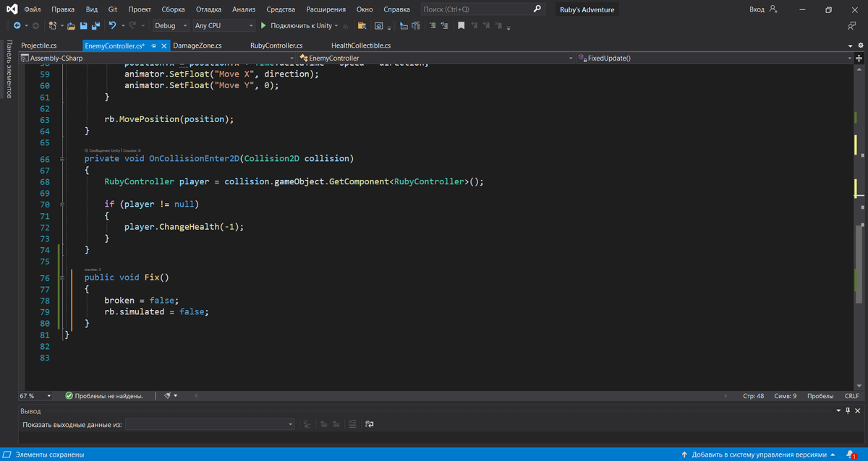Click the Проблемы не найдены indicator
The height and width of the screenshot is (461, 868).
104,396
